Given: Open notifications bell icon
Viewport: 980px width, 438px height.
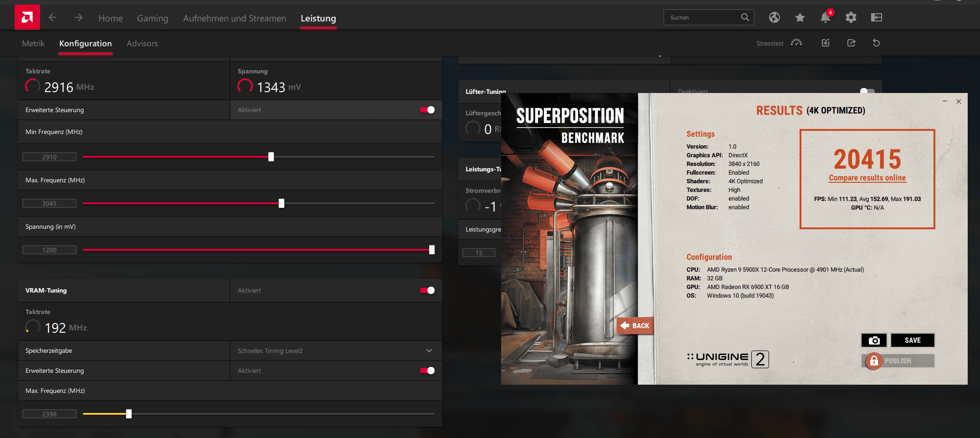Looking at the screenshot, I should pos(826,17).
